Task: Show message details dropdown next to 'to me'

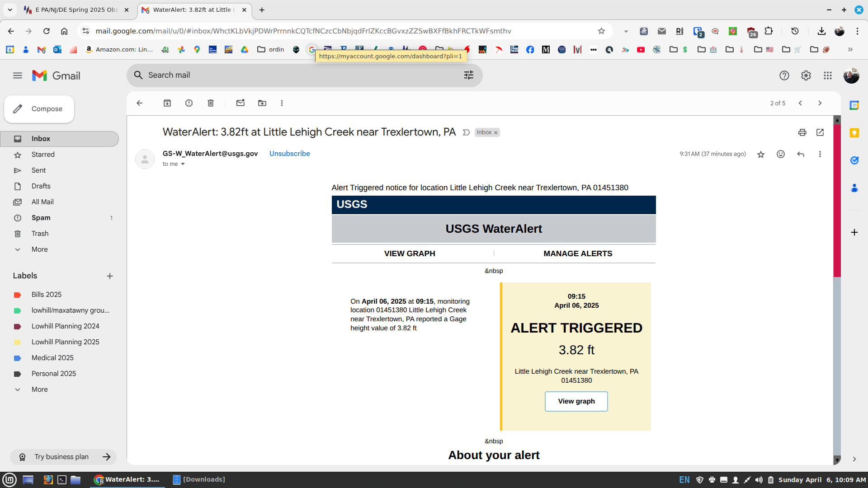Action: point(183,164)
